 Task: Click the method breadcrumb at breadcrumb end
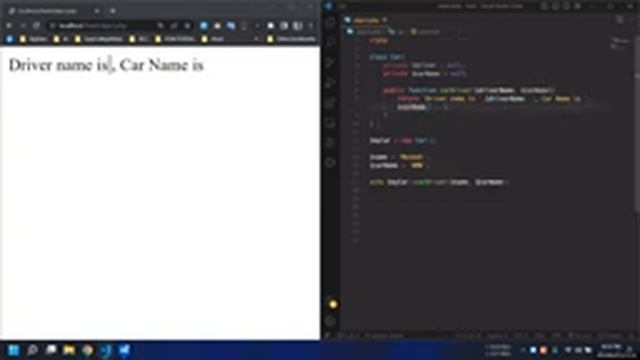pos(425,31)
